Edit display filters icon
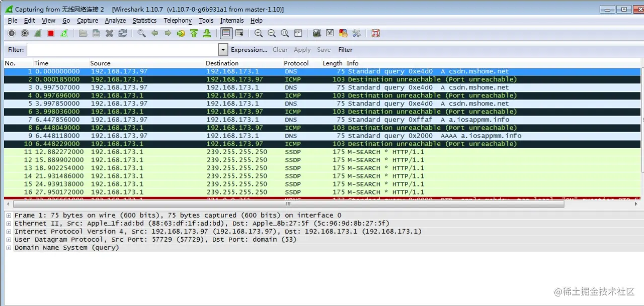This screenshot has height=306, width=644. [x=330, y=33]
